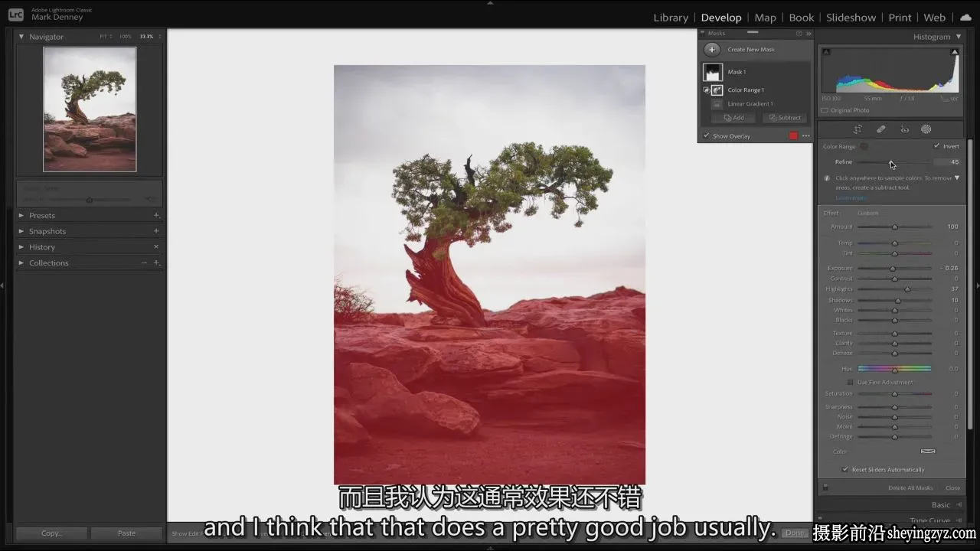The height and width of the screenshot is (551, 980).
Task: Select the Masking tool icon
Action: pyautogui.click(x=926, y=129)
